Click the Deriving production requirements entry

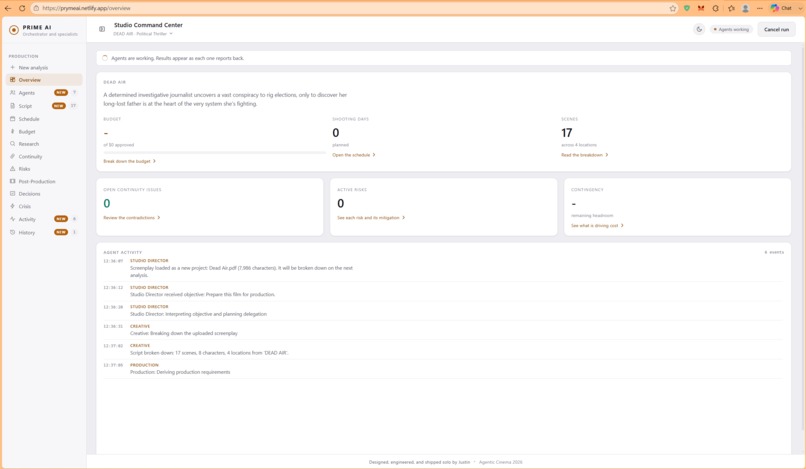[180, 372]
